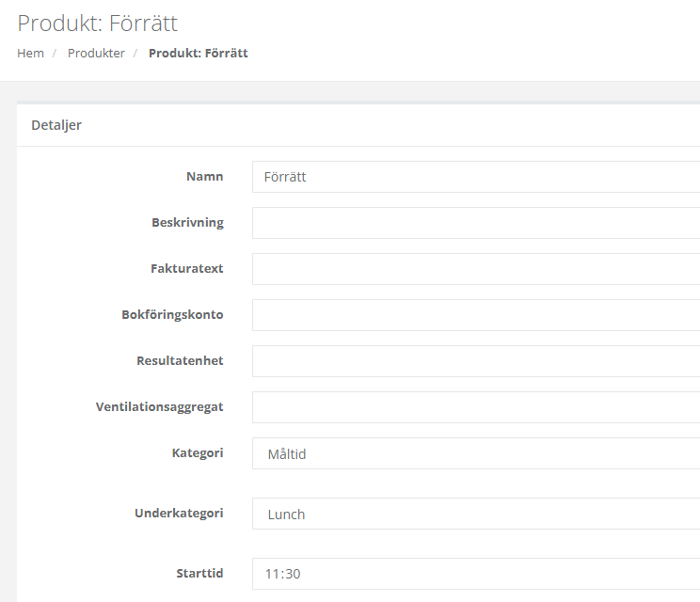Click the Detaljer panel header
This screenshot has height=602, width=700.
(56, 125)
